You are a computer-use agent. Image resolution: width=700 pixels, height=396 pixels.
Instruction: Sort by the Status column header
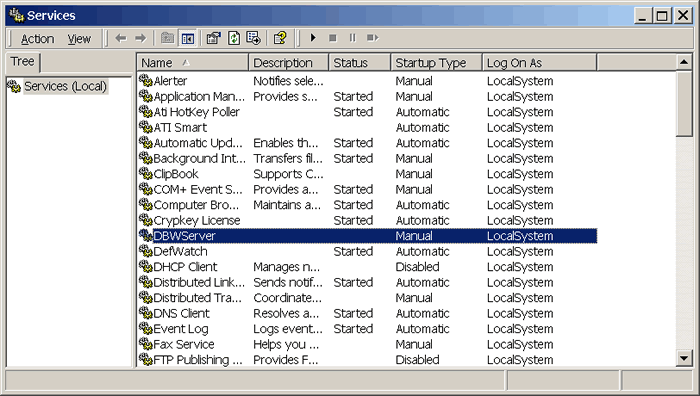(360, 63)
